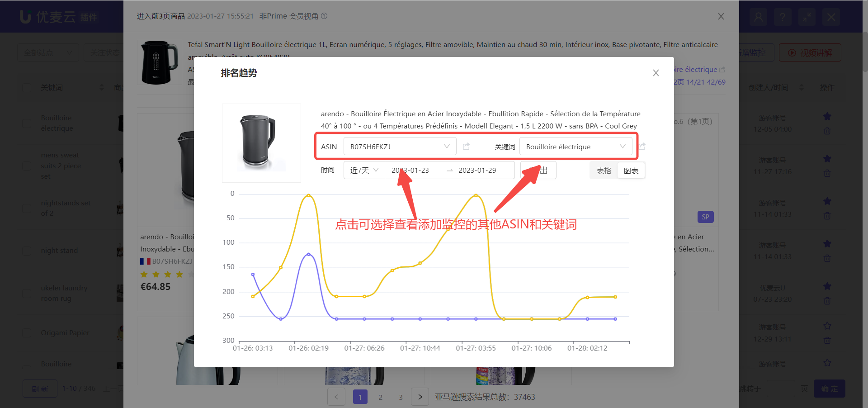
Task: Close the 排名趋势 dialog
Action: tap(656, 73)
